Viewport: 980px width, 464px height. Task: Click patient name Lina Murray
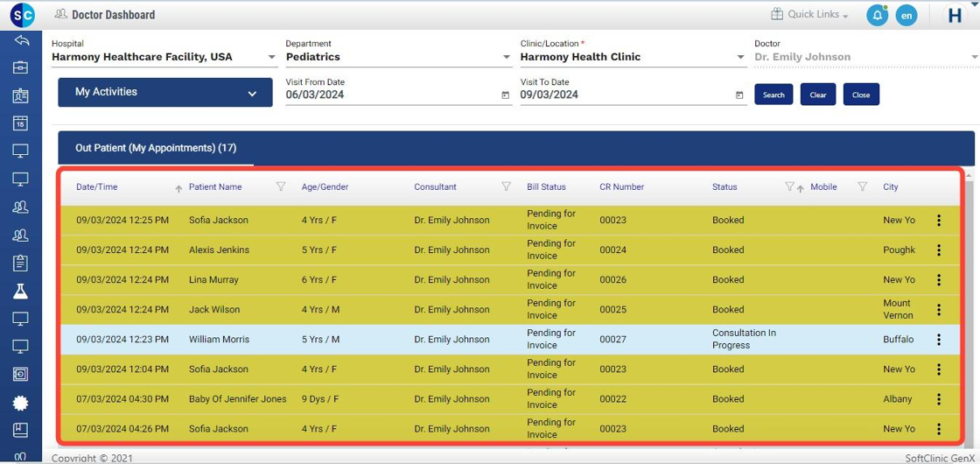[213, 279]
